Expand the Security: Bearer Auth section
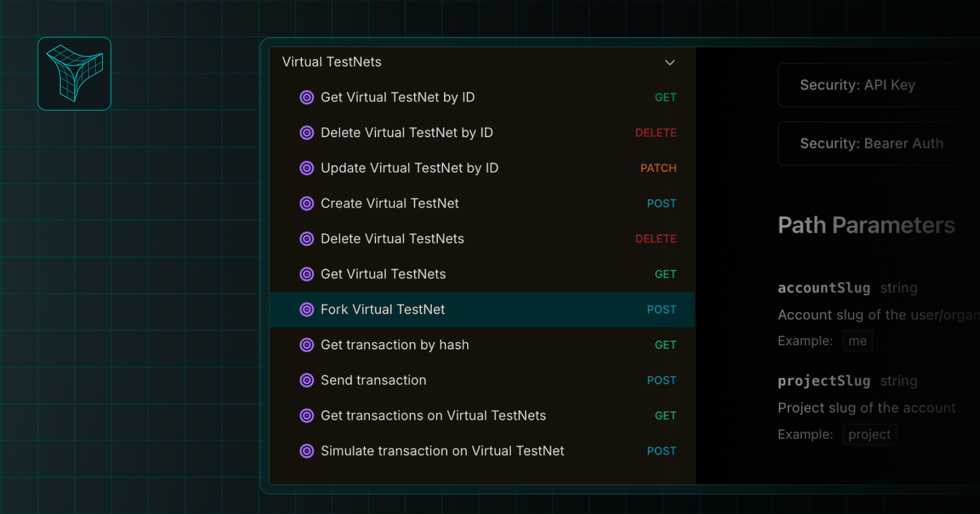Viewport: 980px width, 514px height. [876, 143]
